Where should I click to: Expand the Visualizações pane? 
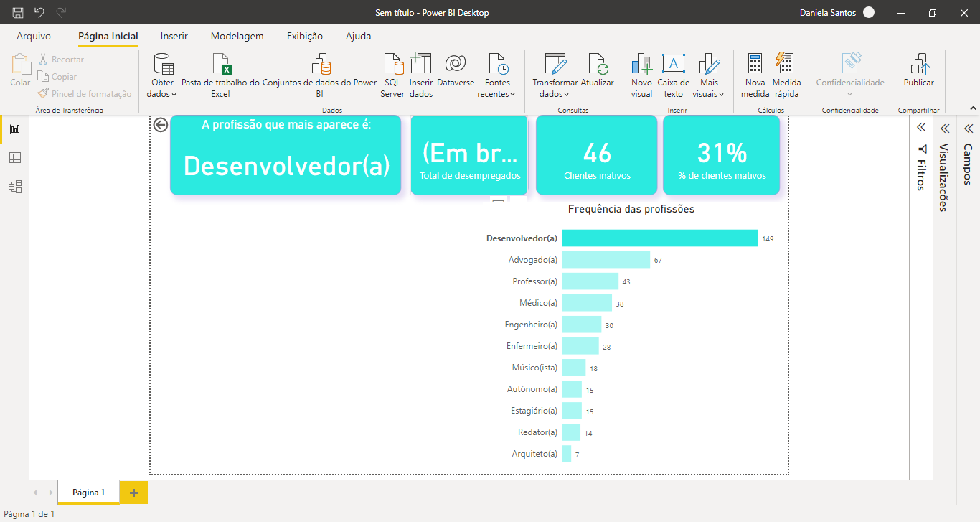coord(945,129)
